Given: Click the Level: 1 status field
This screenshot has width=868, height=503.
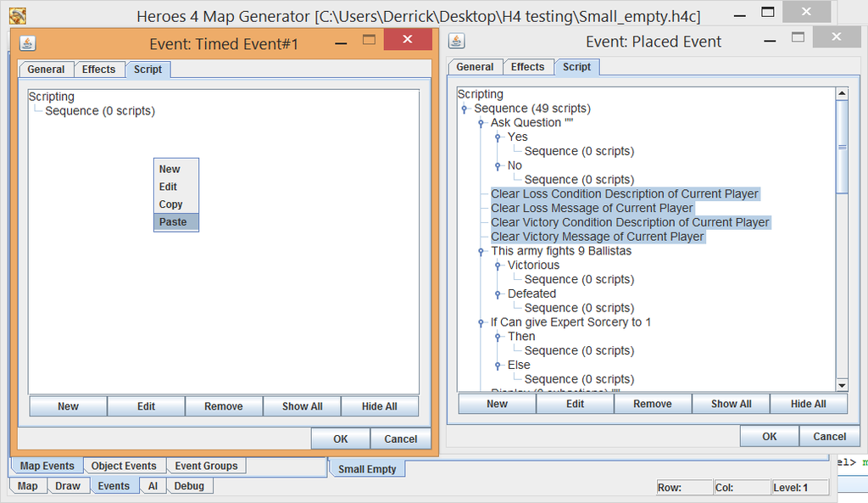Looking at the screenshot, I should (x=800, y=488).
